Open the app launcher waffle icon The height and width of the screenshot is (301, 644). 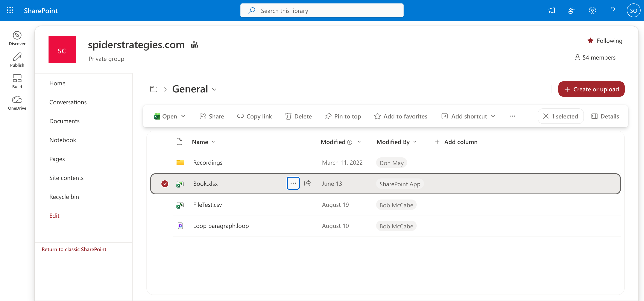(x=10, y=10)
